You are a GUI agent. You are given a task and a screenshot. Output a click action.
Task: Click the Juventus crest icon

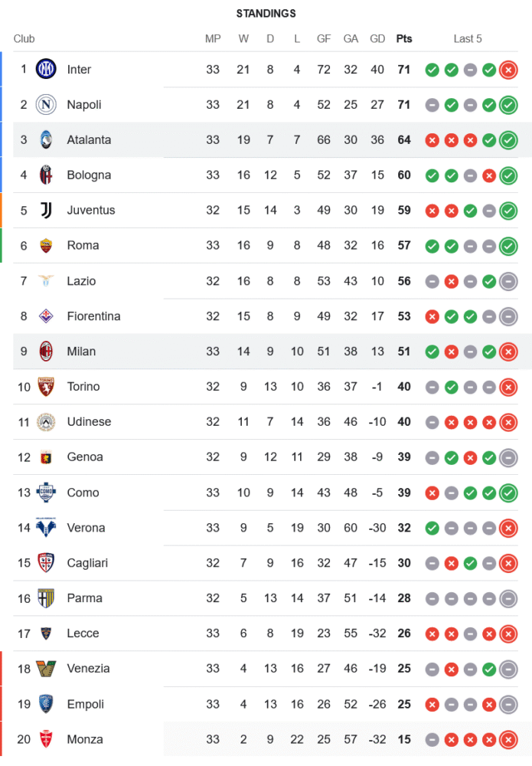46,211
